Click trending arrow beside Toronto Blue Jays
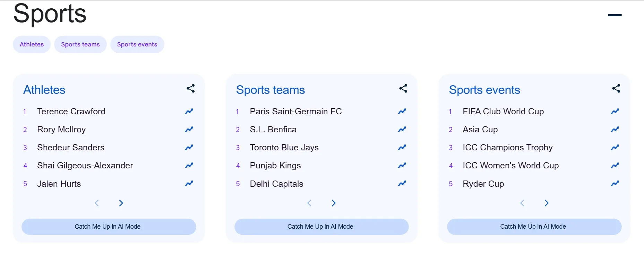 [402, 147]
